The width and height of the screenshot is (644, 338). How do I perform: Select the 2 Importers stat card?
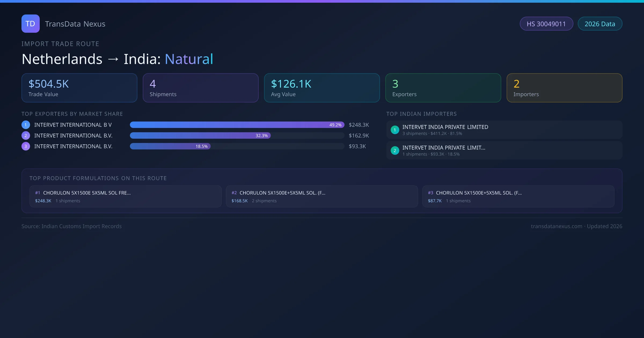point(564,88)
